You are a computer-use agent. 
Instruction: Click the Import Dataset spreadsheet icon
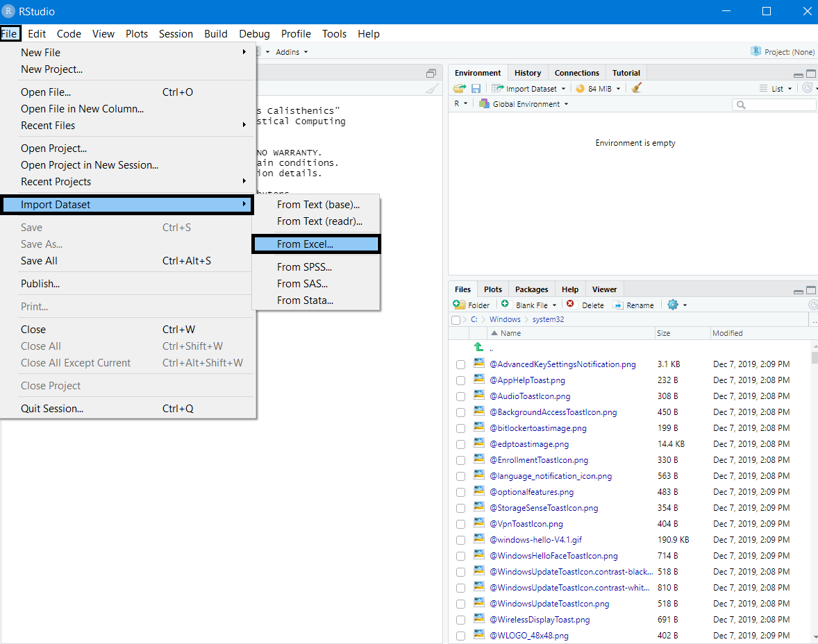[x=497, y=88]
